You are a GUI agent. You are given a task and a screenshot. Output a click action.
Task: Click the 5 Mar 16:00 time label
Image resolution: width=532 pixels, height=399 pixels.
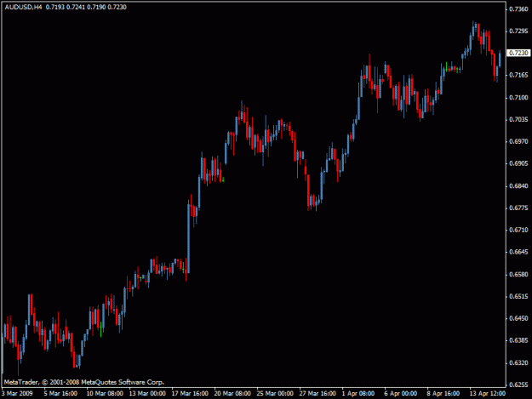coord(60,394)
